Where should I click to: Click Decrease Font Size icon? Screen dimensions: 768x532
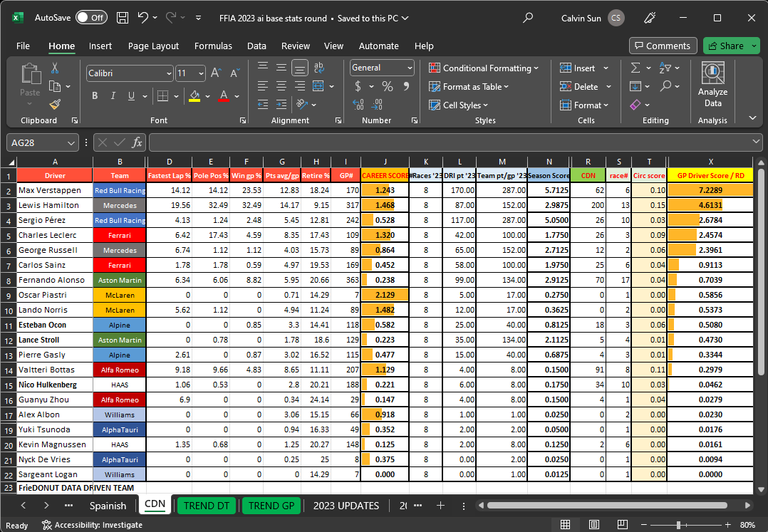click(x=234, y=73)
